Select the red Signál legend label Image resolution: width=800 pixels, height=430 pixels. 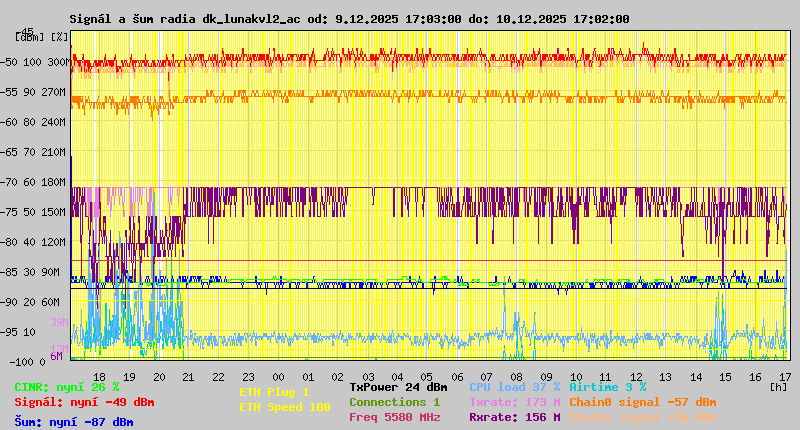click(84, 402)
